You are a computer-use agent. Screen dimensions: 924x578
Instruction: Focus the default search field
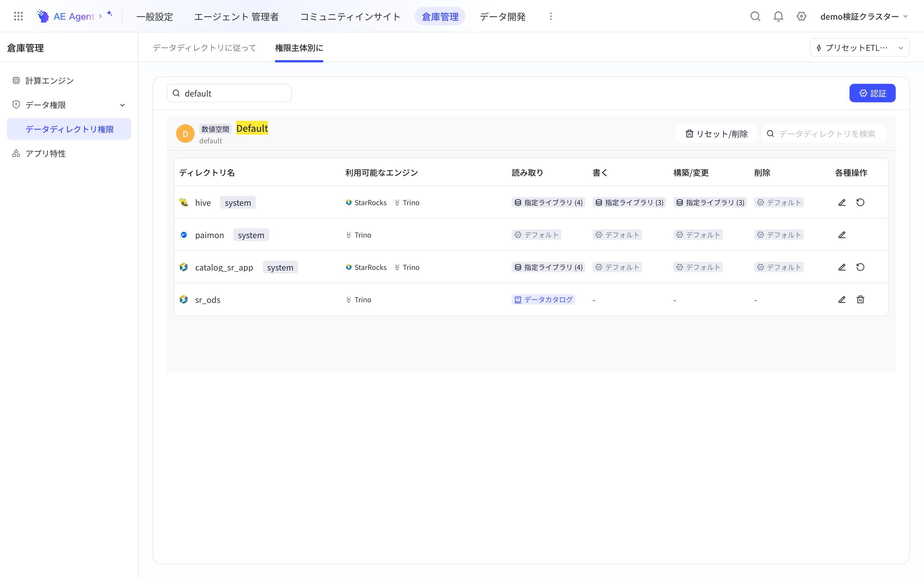[229, 93]
